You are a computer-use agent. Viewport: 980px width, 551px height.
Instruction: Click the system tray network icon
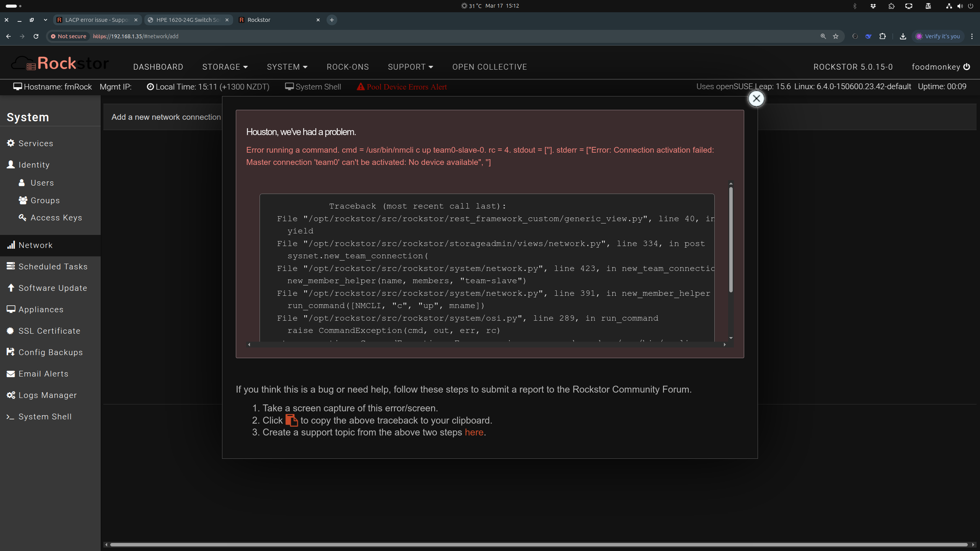pos(949,6)
